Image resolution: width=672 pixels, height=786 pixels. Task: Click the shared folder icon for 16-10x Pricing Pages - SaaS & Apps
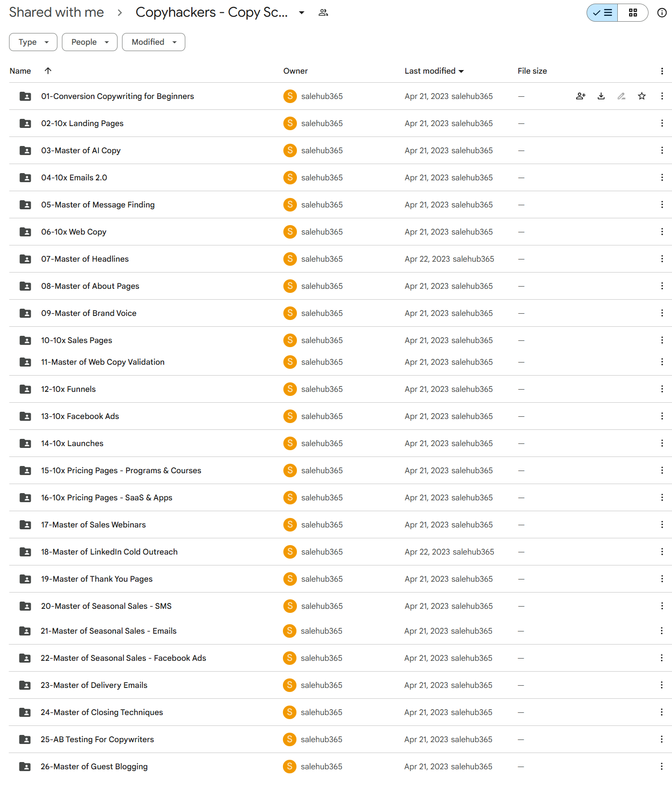[25, 498]
